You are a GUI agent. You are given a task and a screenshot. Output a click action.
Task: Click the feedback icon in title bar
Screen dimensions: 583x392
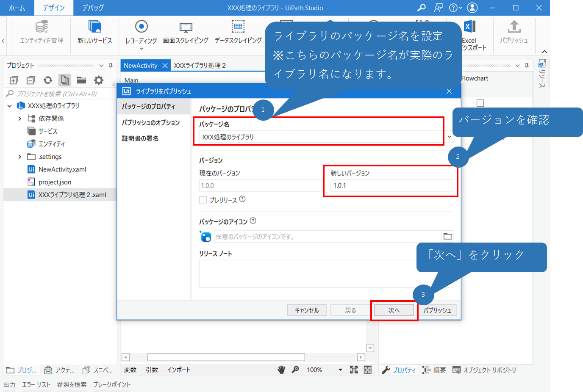[438, 8]
